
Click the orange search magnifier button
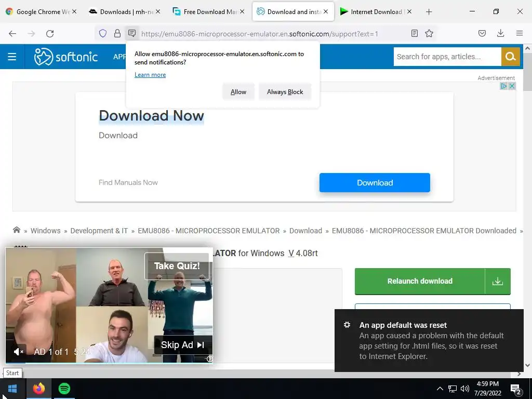[511, 57]
